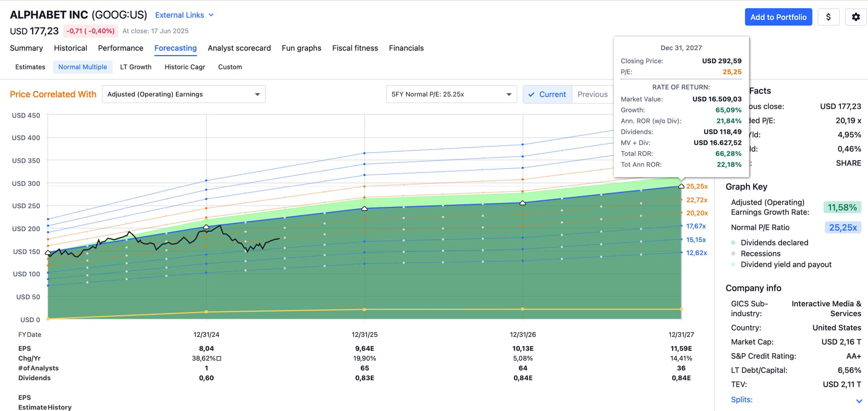Click the 22,18% Tot Ann ROR value
Viewport: 868px width, 411px height.
pyautogui.click(x=729, y=164)
